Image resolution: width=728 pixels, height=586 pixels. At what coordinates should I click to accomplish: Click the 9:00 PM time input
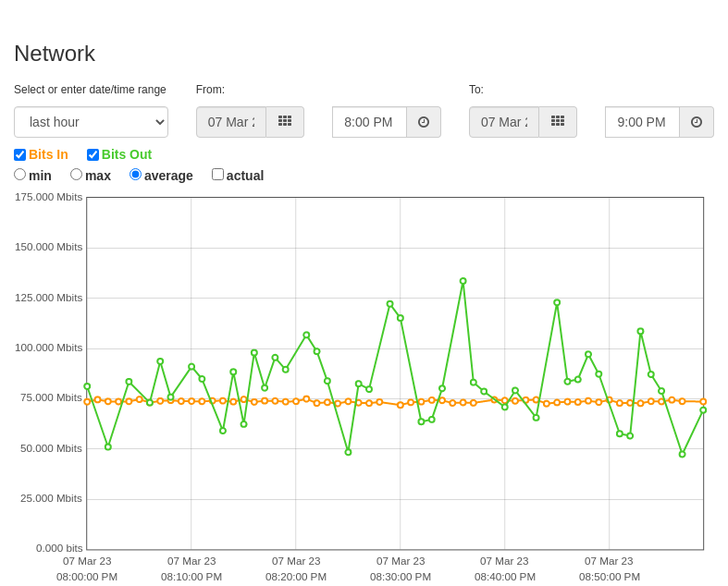click(643, 122)
